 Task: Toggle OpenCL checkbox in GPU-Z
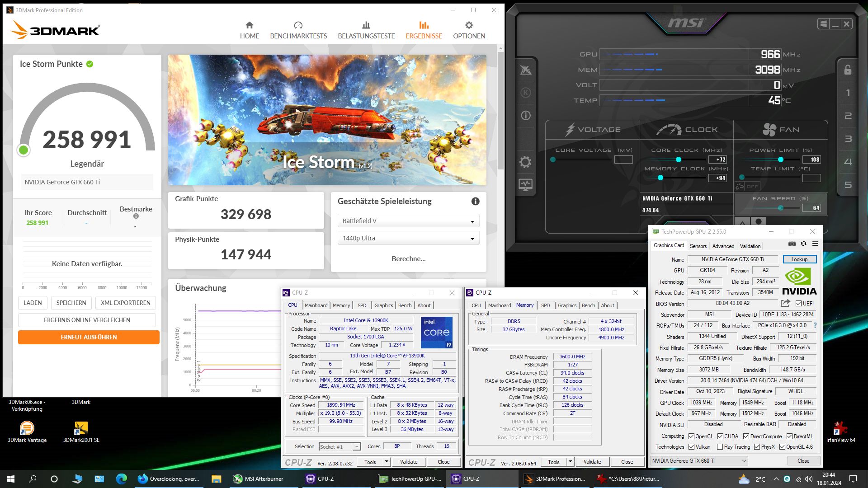[691, 436]
